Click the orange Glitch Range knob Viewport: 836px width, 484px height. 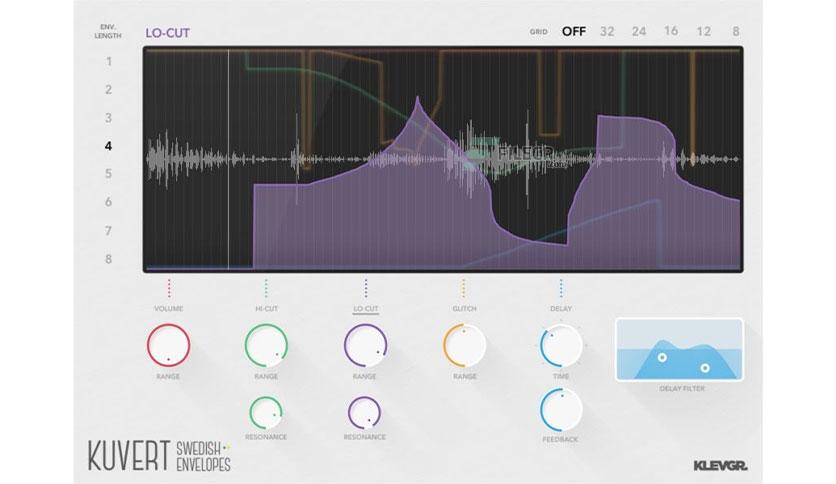click(464, 345)
